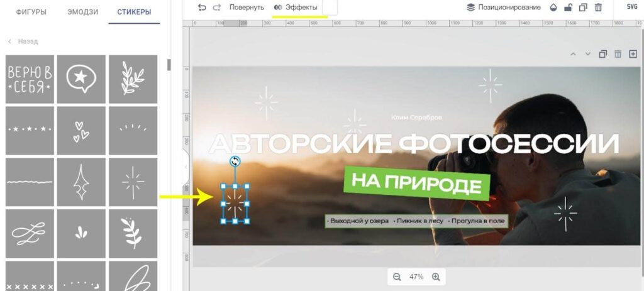Duplicate the element via toolbar copy icon
This screenshot has height=291, width=644.
[x=583, y=8]
